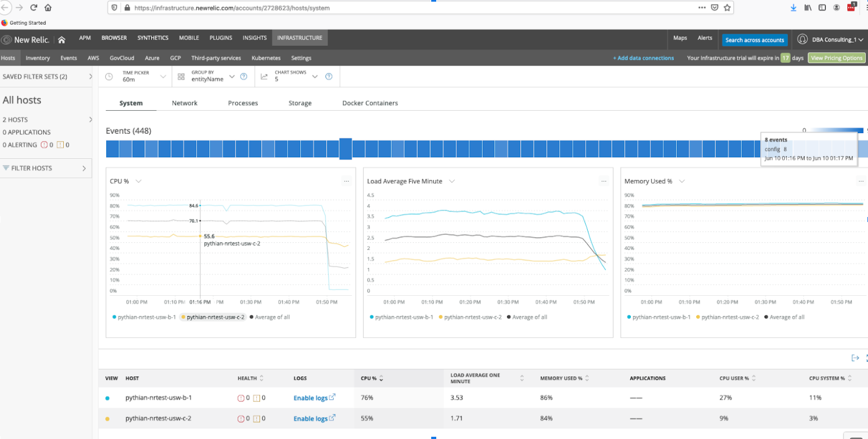
Task: Open the CPU % chart ellipsis menu
Action: (347, 181)
